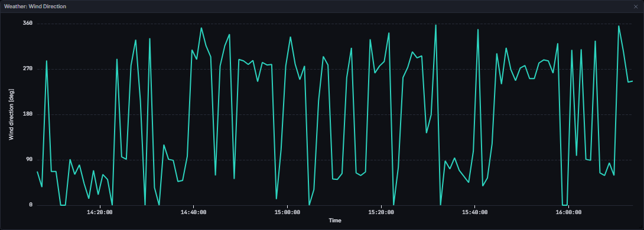Click the 16:00:00 time axis label
The image size is (644, 230).
(x=568, y=212)
